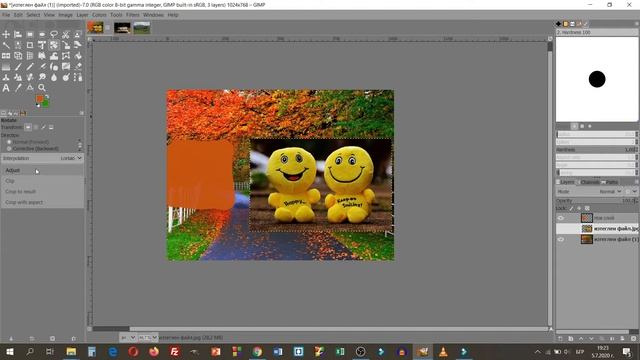Create a new layer from Layers panel bottom
Image resolution: width=640 pixels, height=360 pixels.
tap(560, 338)
